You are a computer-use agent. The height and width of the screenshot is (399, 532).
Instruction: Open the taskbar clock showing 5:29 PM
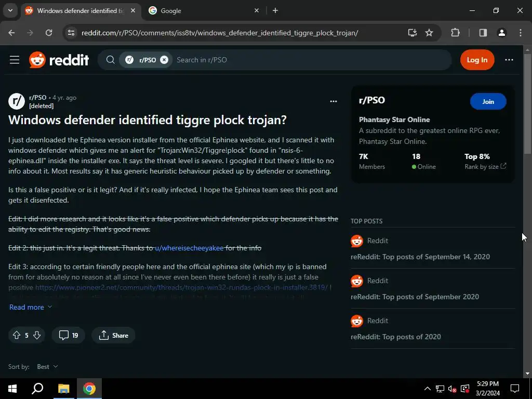pos(487,389)
